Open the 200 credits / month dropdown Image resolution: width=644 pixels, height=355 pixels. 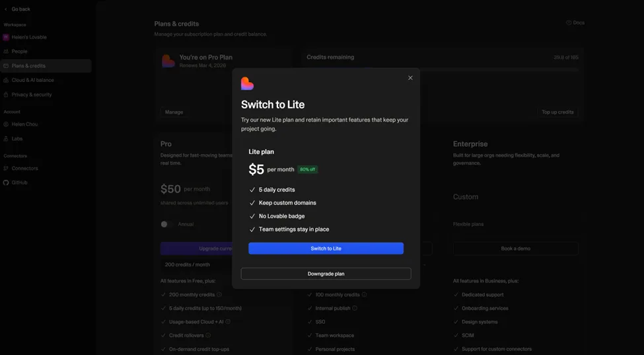coord(196,264)
